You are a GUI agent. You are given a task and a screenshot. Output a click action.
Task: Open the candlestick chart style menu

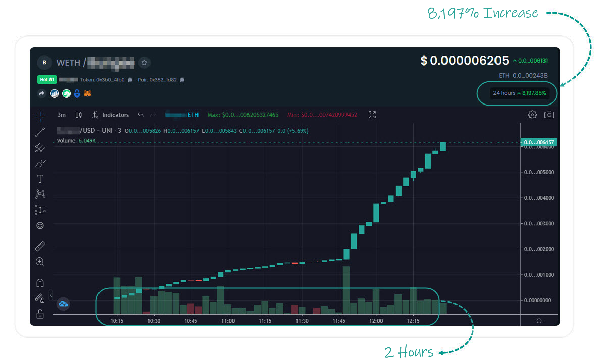(78, 115)
